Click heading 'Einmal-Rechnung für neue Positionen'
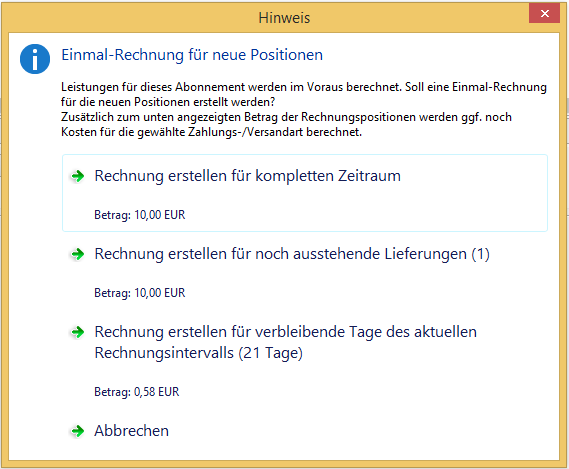The image size is (569, 469). tap(192, 55)
